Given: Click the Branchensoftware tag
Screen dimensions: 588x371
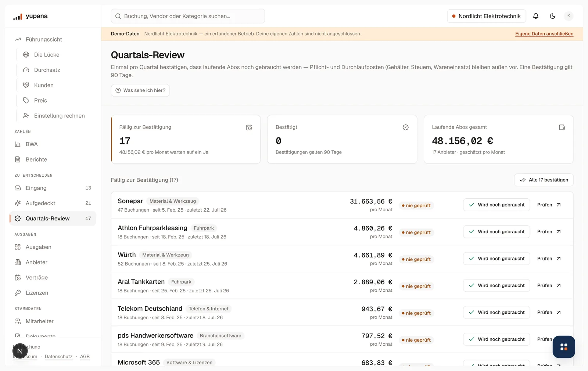Looking at the screenshot, I should point(220,336).
